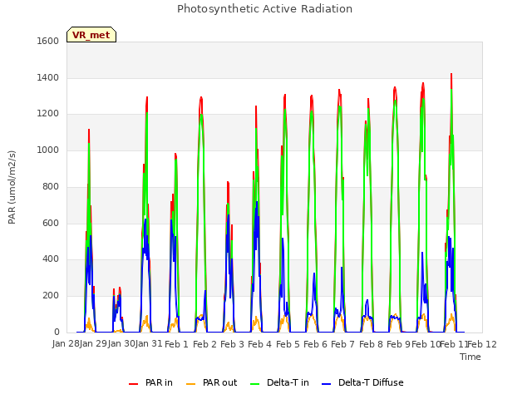Click the PAR (umol/m2/s) y-axis title
The width and height of the screenshot is (532, 399).
click(12, 187)
